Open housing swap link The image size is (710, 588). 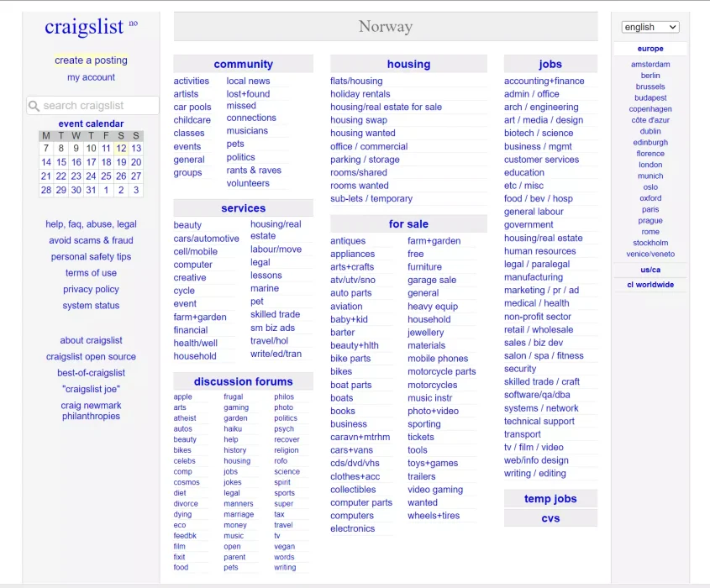tap(359, 120)
